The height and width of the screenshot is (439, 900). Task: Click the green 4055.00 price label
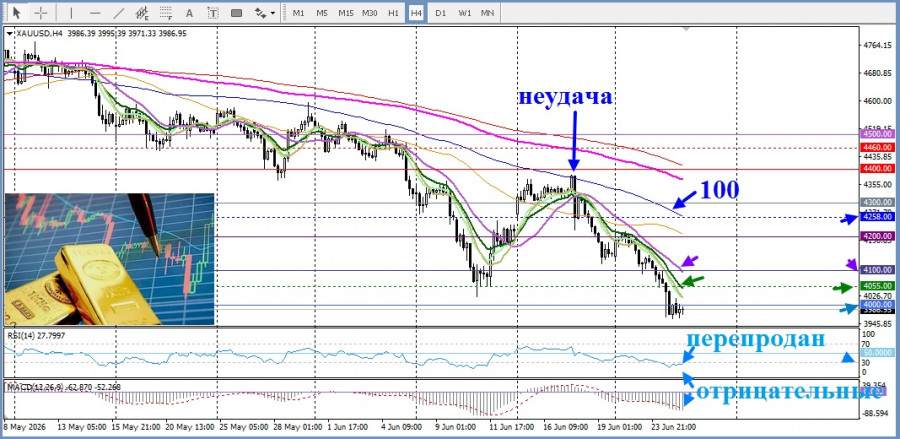pyautogui.click(x=878, y=286)
